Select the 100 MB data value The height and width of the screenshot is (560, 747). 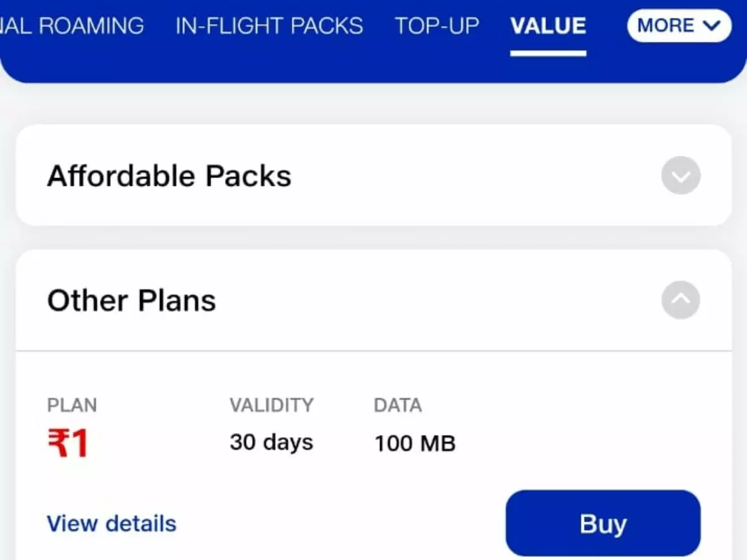pyautogui.click(x=415, y=443)
